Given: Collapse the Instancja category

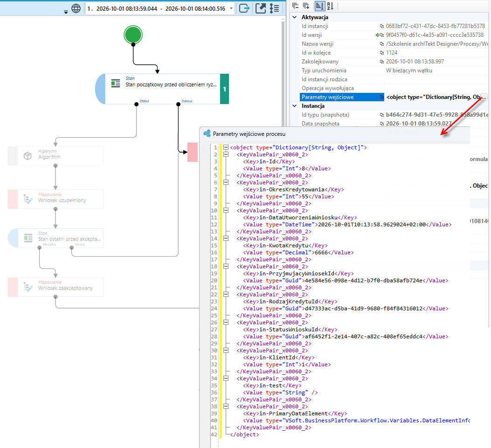Looking at the screenshot, I should (x=294, y=106).
